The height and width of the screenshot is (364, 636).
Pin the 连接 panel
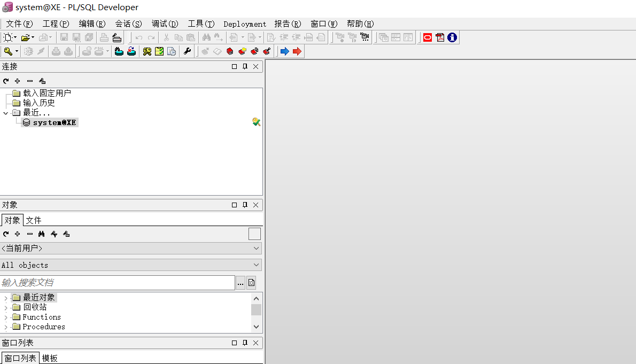click(x=245, y=66)
